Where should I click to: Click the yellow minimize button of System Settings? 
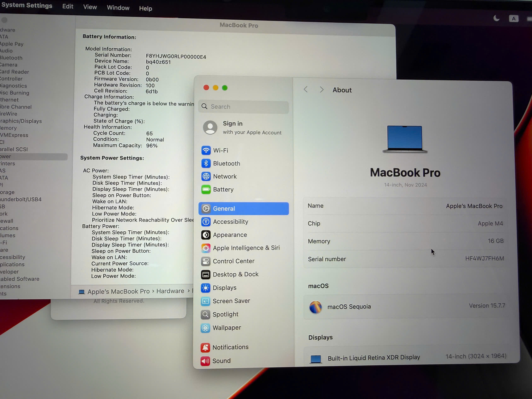pos(215,88)
